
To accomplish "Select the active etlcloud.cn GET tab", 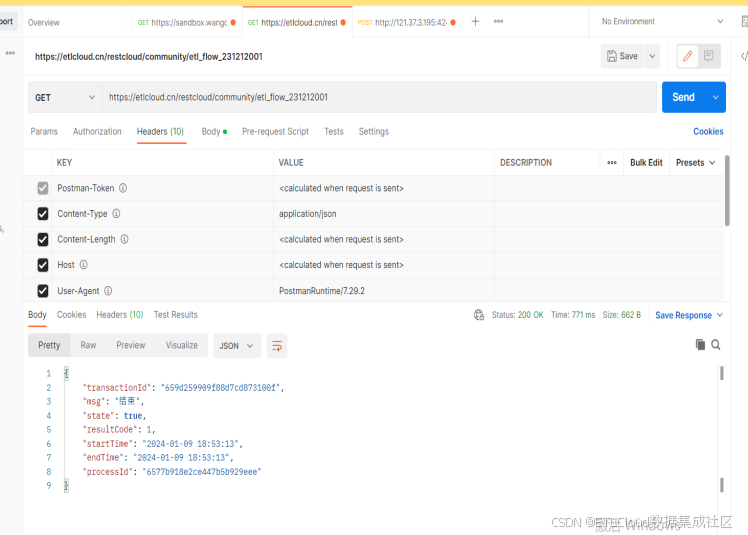I will coord(297,22).
